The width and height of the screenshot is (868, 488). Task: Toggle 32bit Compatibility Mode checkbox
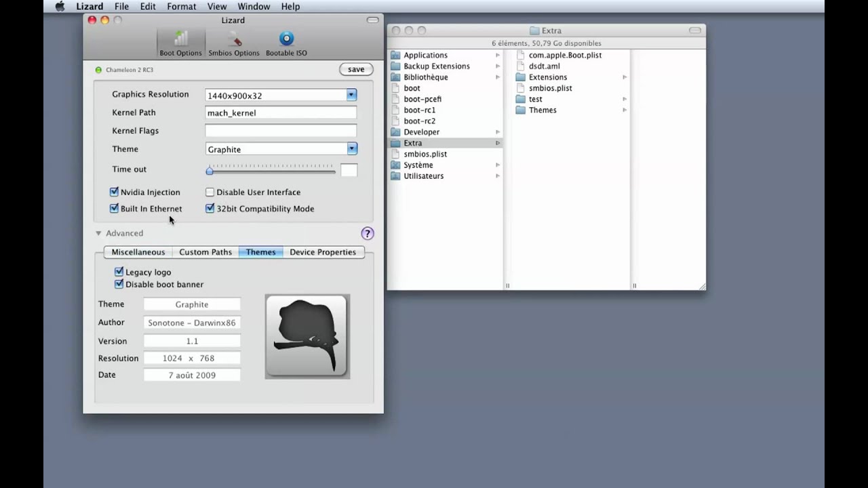point(210,209)
